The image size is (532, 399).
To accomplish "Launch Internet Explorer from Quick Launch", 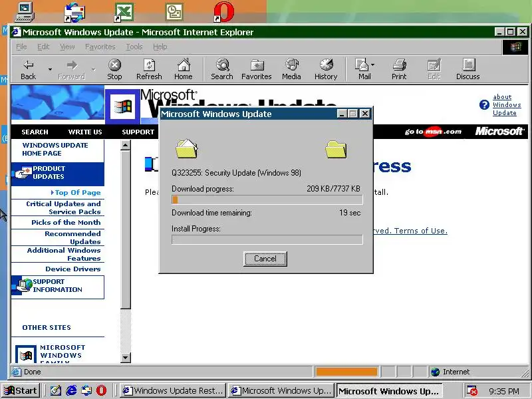I will pyautogui.click(x=71, y=390).
